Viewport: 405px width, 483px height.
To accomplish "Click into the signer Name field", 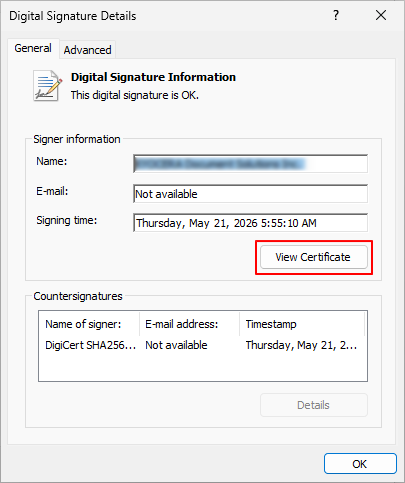I will pyautogui.click(x=250, y=164).
